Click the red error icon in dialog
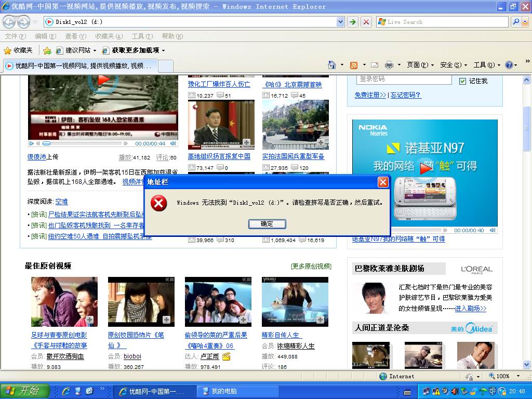Screen dimensions: 532x399 point(159,203)
